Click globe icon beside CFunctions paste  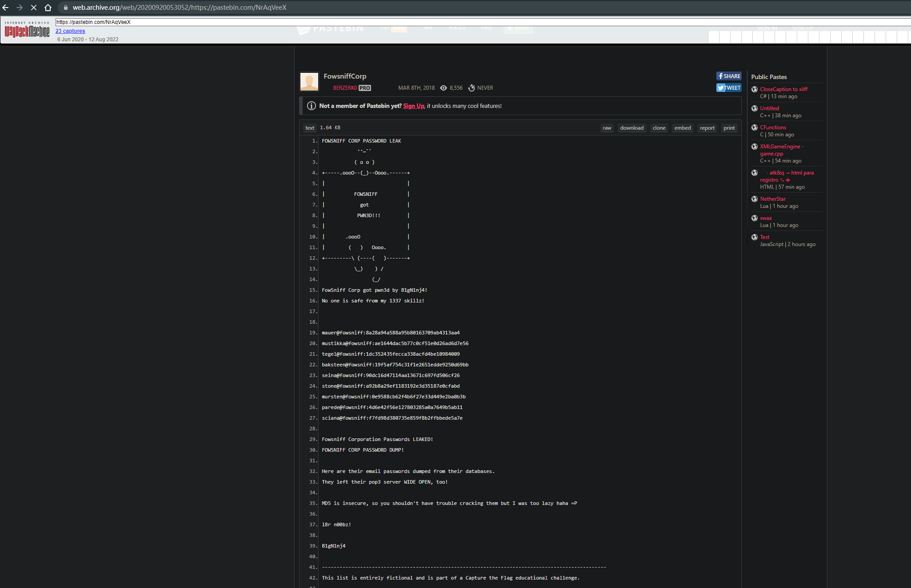click(755, 127)
